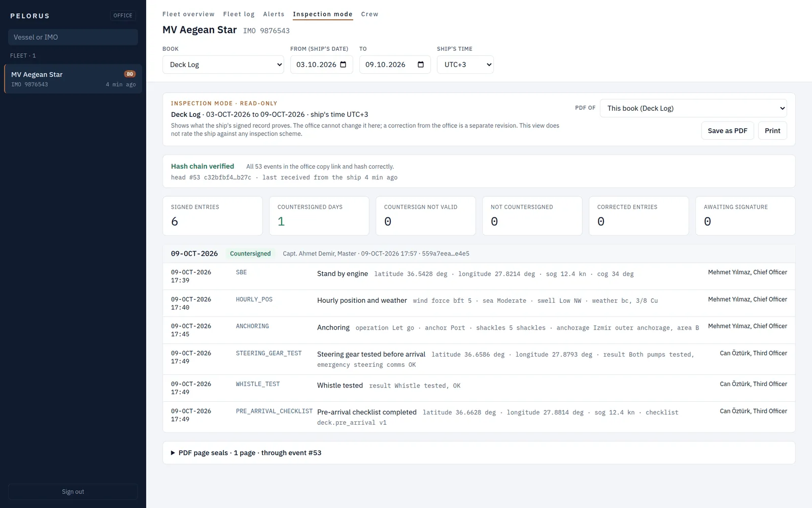The image size is (812, 508).
Task: Select MV Aegean Star in fleet list
Action: [73, 79]
